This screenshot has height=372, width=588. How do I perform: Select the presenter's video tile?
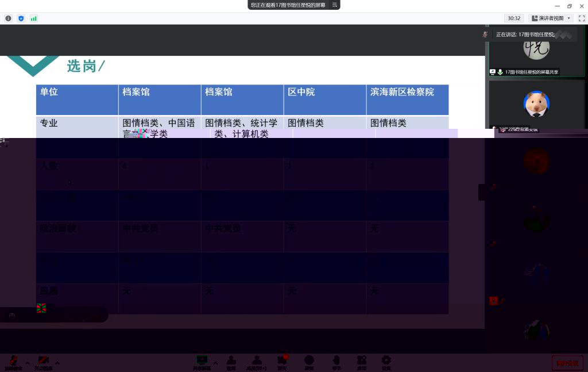[x=536, y=52]
